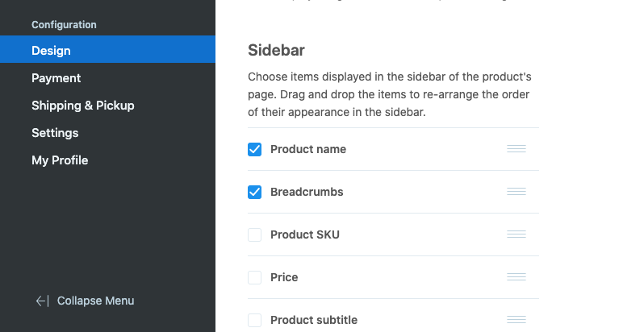This screenshot has height=332, width=644.
Task: Click the Breadcrumbs drag handle icon
Action: click(516, 192)
